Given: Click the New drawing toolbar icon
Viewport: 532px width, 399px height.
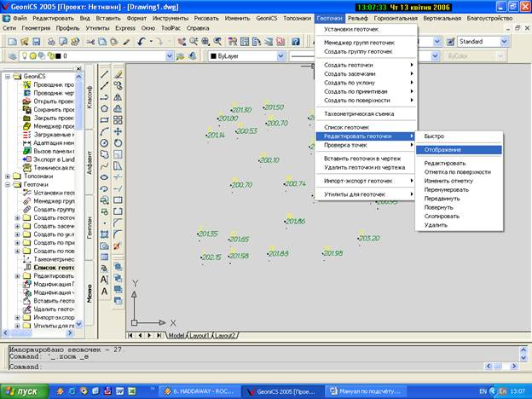Looking at the screenshot, I should coord(13,42).
